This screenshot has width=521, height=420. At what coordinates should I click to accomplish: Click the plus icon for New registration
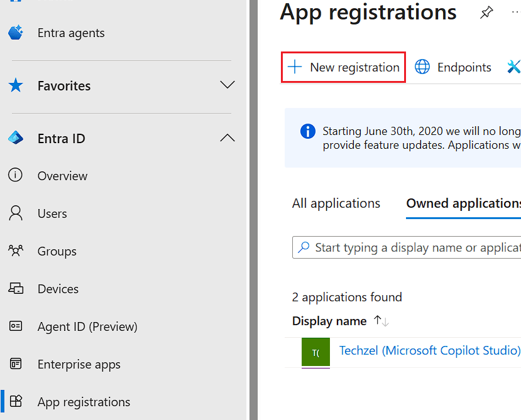pyautogui.click(x=295, y=67)
